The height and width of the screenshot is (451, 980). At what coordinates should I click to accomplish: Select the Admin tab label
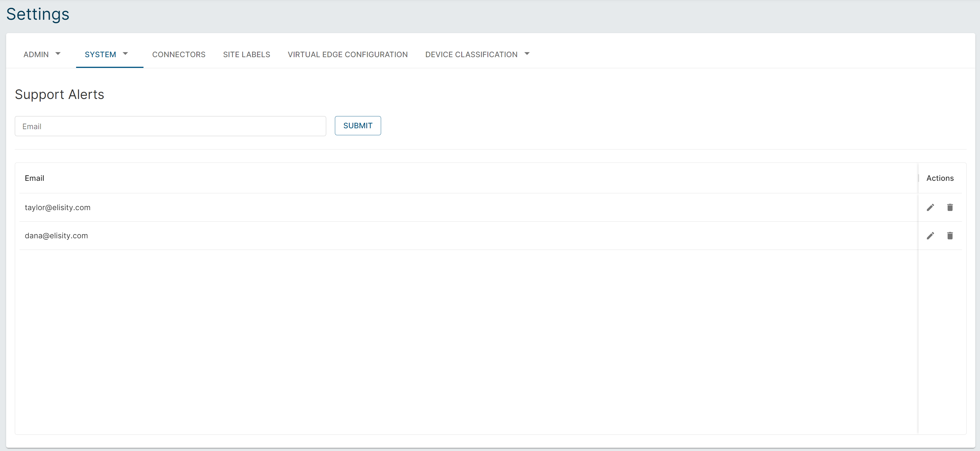(36, 54)
